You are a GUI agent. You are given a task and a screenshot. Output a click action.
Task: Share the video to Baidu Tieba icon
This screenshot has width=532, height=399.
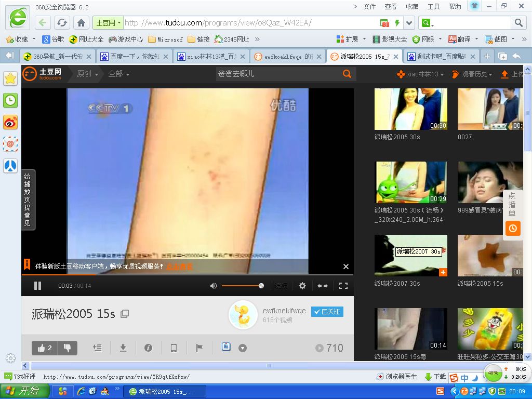click(x=227, y=347)
